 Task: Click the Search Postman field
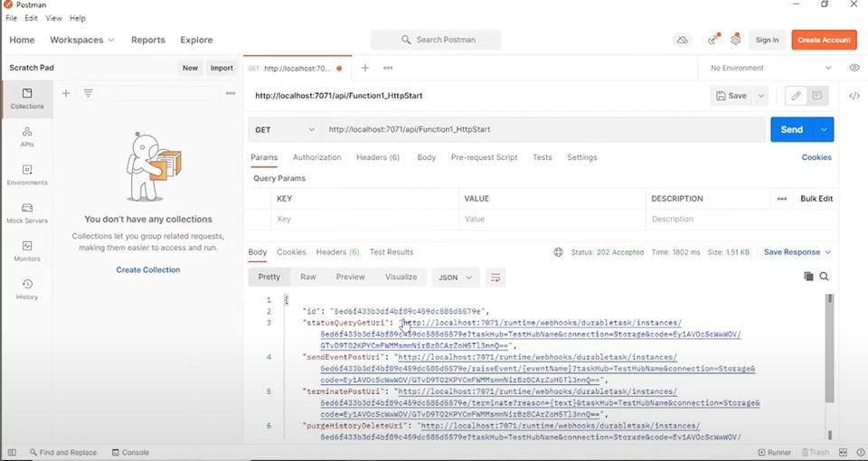click(436, 40)
